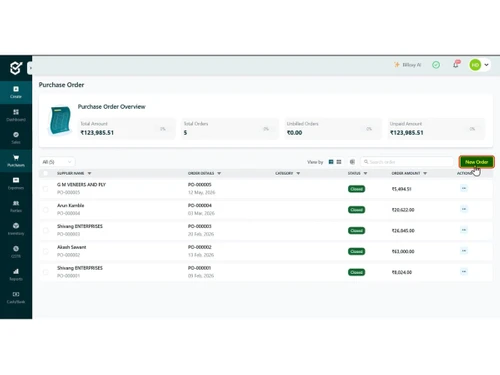The height and width of the screenshot is (375, 500).
Task: Click Closed status badge for PO-000003
Action: [x=356, y=231]
